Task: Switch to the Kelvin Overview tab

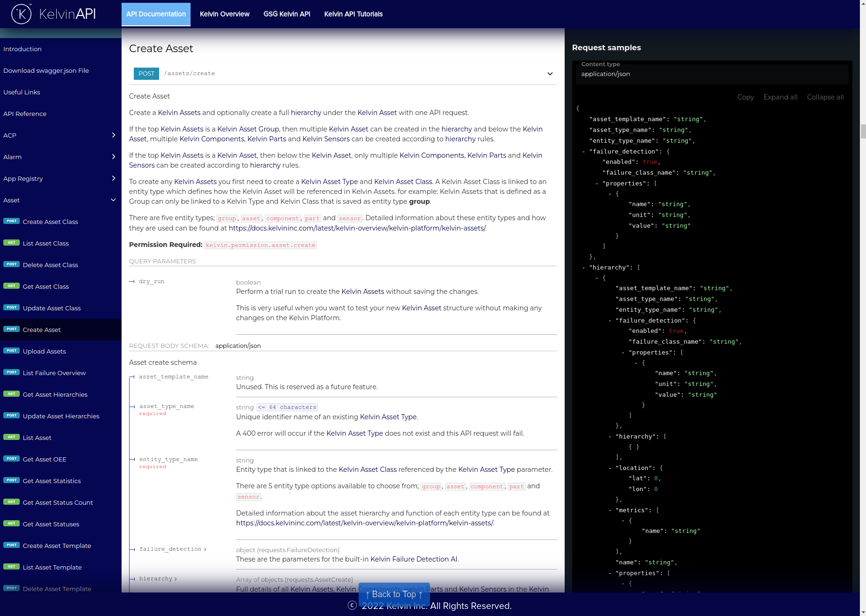Action: (x=224, y=14)
